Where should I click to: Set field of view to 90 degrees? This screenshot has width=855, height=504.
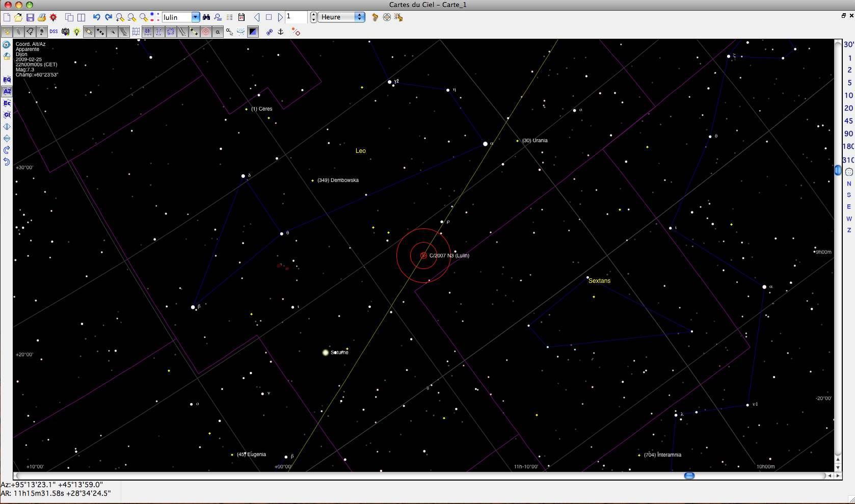pyautogui.click(x=848, y=134)
